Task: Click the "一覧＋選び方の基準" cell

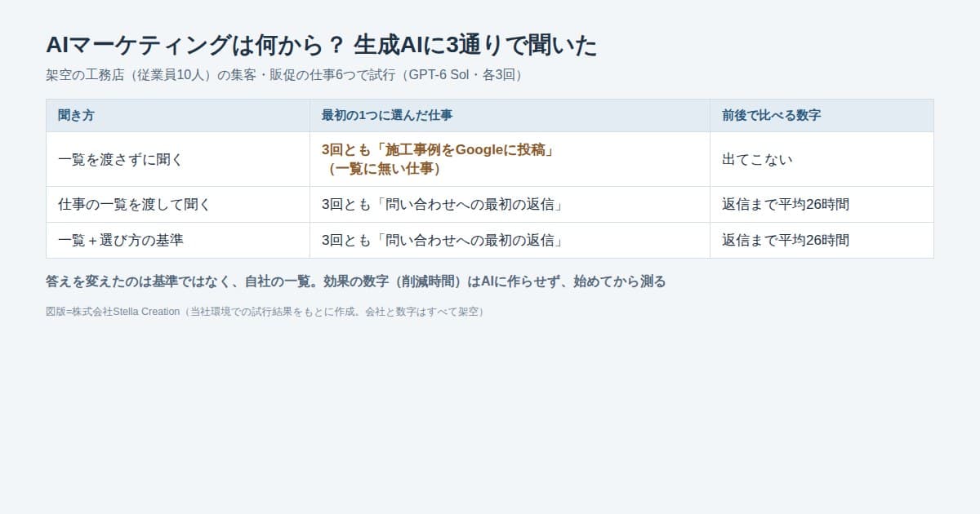Action: click(x=178, y=241)
